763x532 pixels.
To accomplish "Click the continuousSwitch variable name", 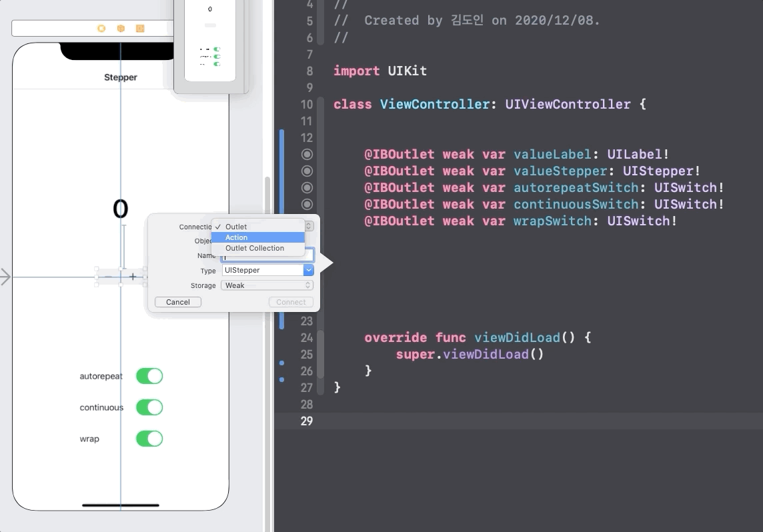I will [x=576, y=204].
